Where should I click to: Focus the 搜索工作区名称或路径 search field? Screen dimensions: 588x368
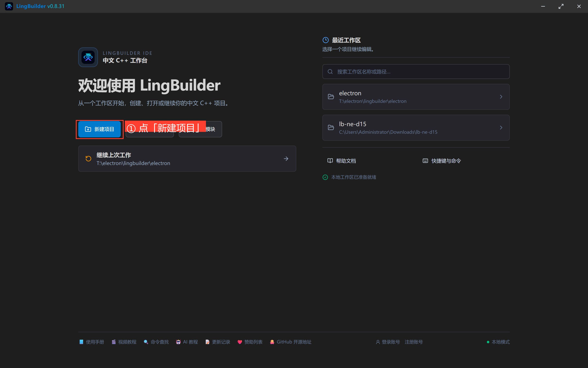pyautogui.click(x=416, y=72)
